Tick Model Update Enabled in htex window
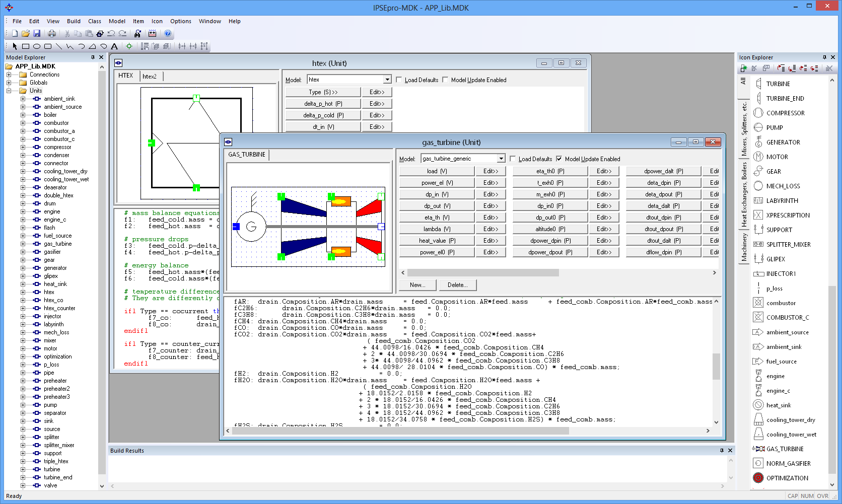This screenshot has height=504, width=842. click(x=445, y=80)
